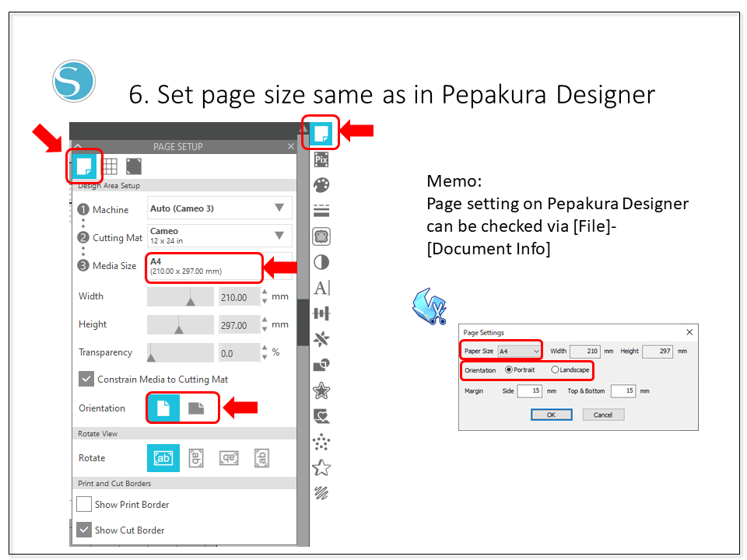Open Page Setup from the right sidebar

(x=321, y=133)
